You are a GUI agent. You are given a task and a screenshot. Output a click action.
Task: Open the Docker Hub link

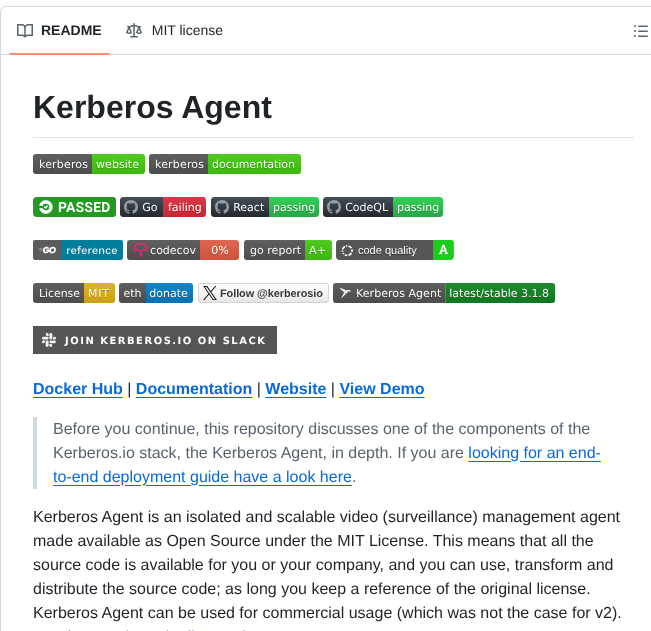(78, 389)
